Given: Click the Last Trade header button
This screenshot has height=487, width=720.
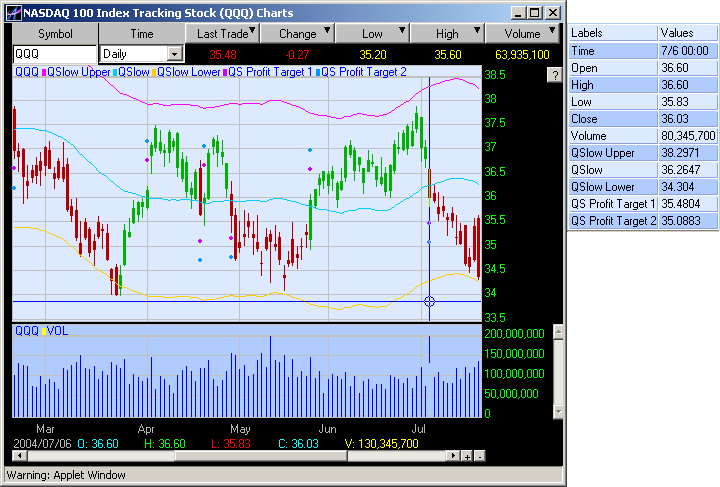Looking at the screenshot, I should coord(223,34).
